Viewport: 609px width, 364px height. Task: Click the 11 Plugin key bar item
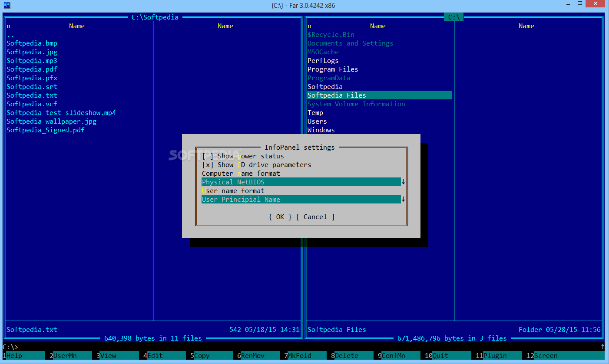click(x=499, y=356)
